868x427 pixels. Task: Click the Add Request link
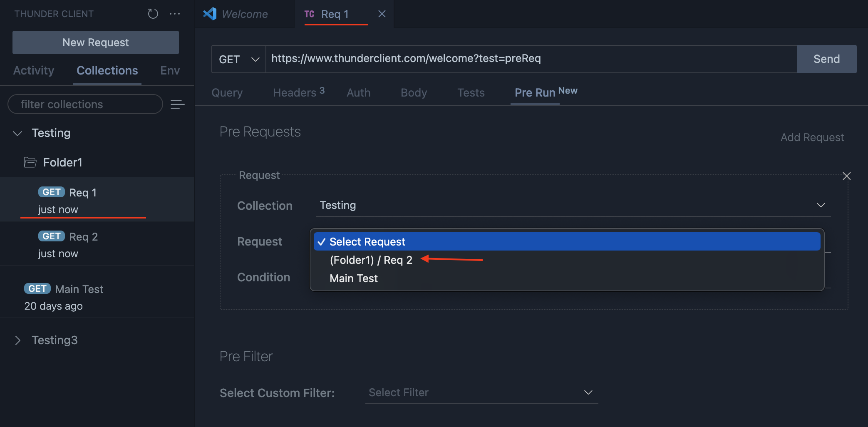click(x=811, y=137)
